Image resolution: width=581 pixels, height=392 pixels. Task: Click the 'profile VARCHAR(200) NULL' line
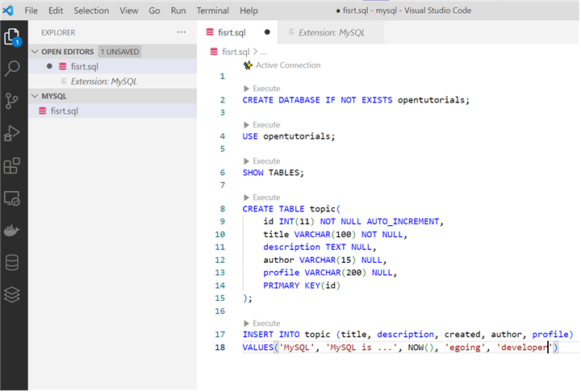[x=330, y=273]
